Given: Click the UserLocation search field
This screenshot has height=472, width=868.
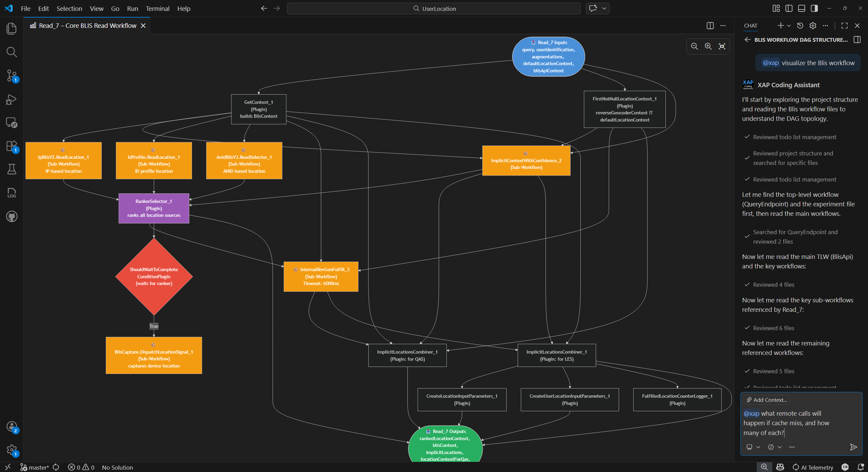Looking at the screenshot, I should click(433, 8).
